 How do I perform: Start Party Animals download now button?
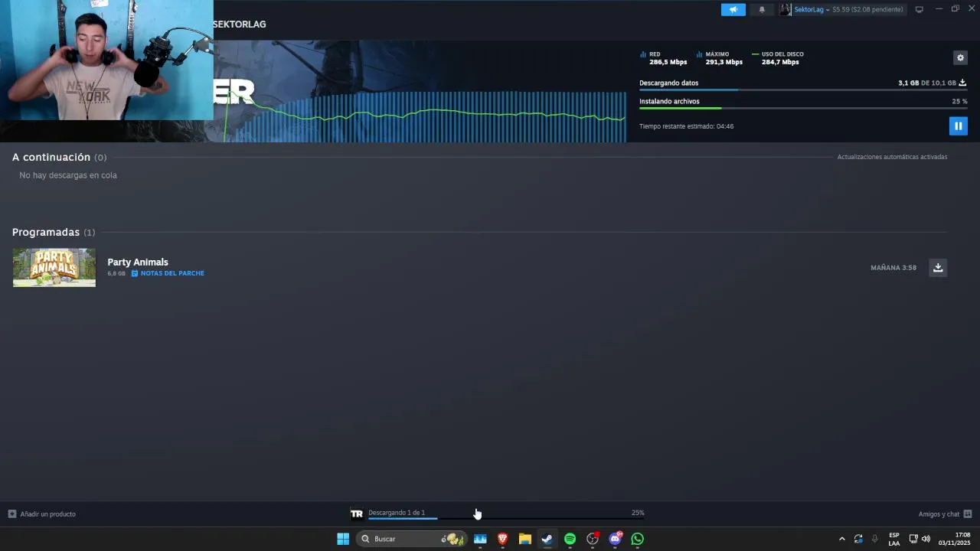938,267
